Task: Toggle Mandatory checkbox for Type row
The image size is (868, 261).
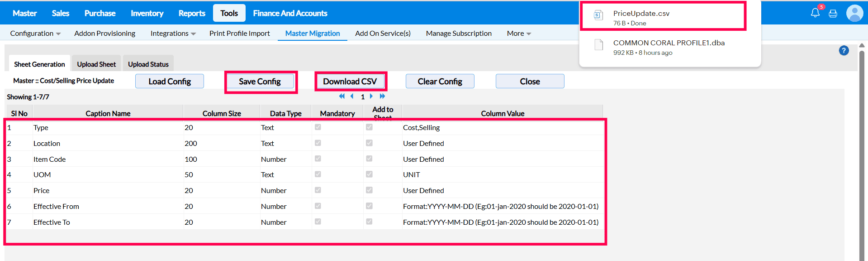Action: pyautogui.click(x=318, y=127)
